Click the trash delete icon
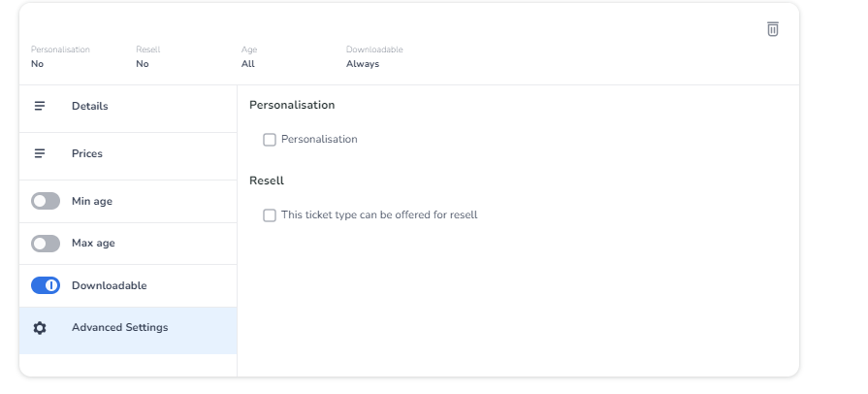Viewport: 868px width, 394px height. point(773,29)
